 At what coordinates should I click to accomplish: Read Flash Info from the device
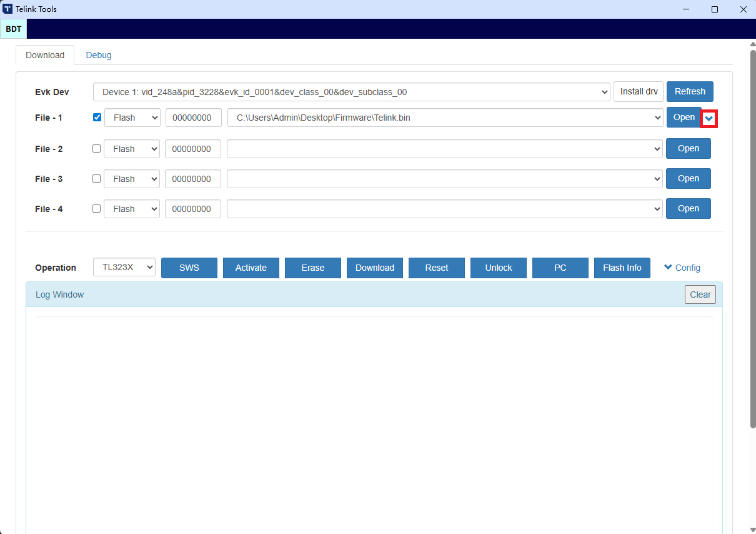622,268
